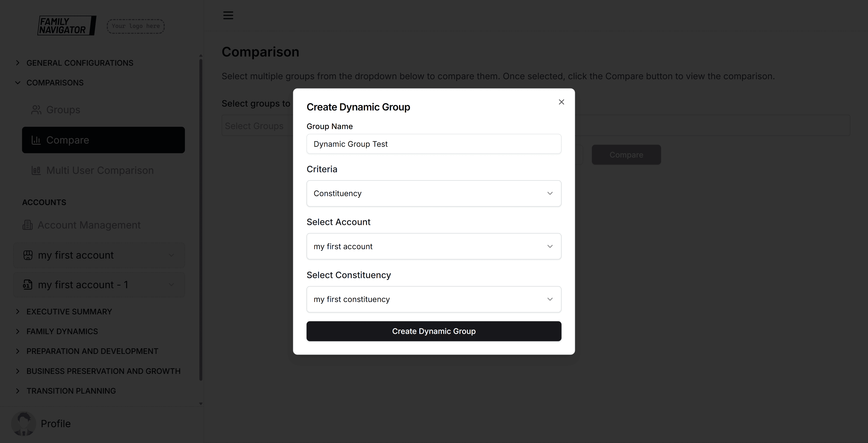This screenshot has height=443, width=868.
Task: Open the Select Constituency dropdown
Action: click(x=434, y=299)
